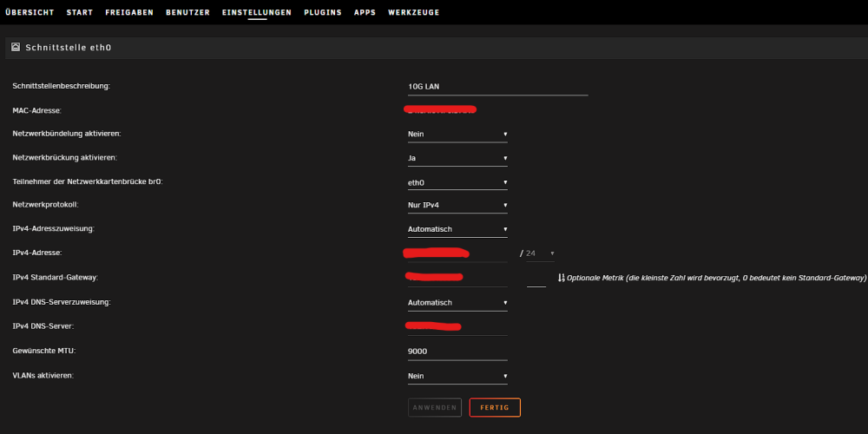Open the Netzwerkbrückung aktivieren dropdown
Viewport: 868px width, 434px height.
point(457,158)
